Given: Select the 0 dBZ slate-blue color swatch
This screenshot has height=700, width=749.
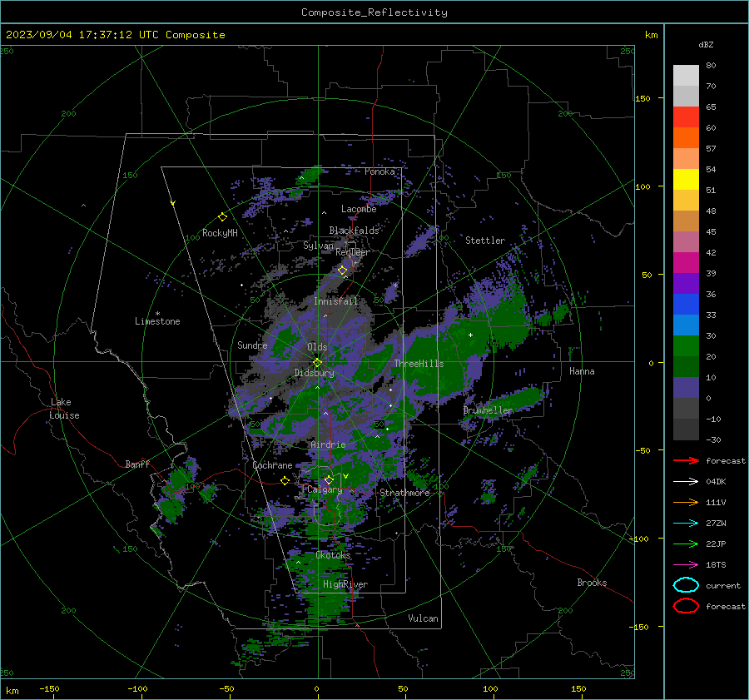Looking at the screenshot, I should (x=686, y=388).
